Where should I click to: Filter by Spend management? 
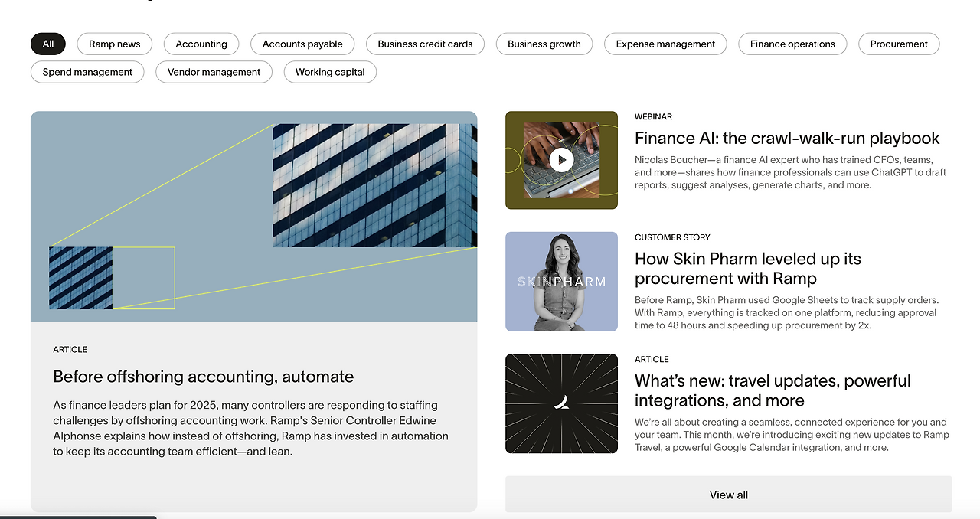click(x=87, y=72)
